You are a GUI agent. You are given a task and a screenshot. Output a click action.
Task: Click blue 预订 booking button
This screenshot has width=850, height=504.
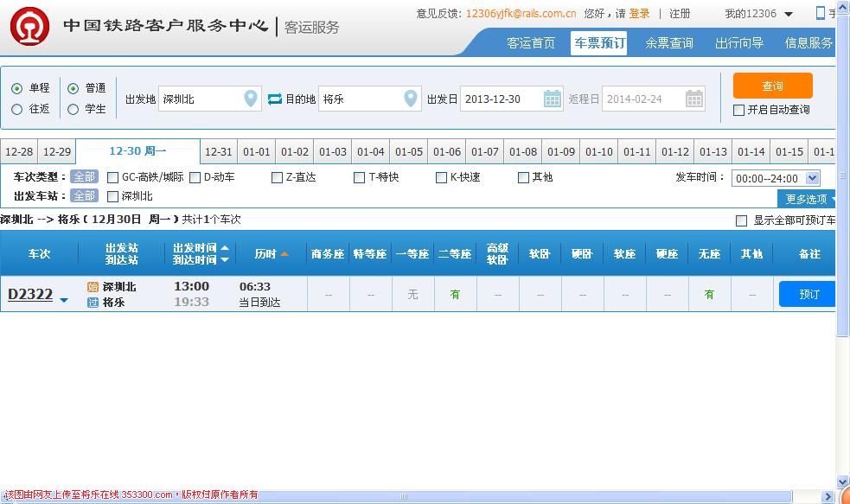click(808, 294)
